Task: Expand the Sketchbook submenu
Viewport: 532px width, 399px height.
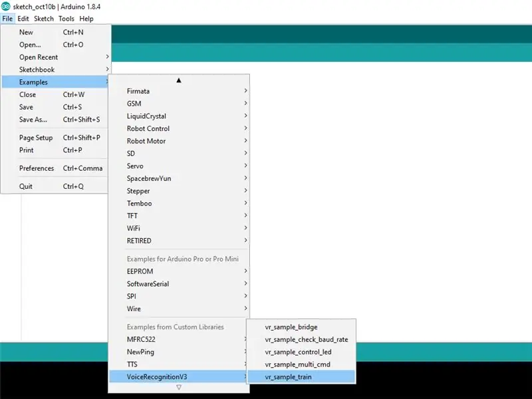Action: click(56, 70)
